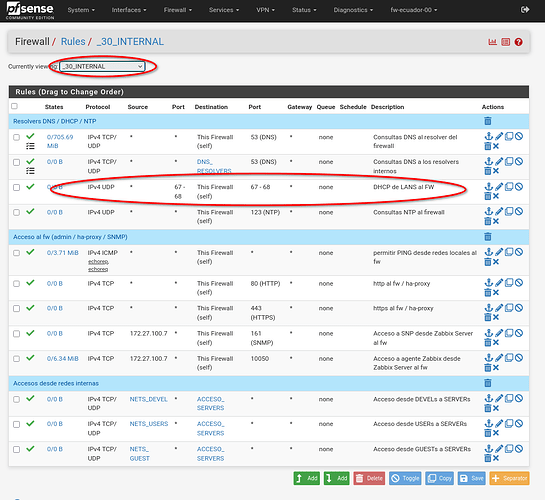545x500 pixels.
Task: Expand the Firewall menu
Action: [178, 10]
